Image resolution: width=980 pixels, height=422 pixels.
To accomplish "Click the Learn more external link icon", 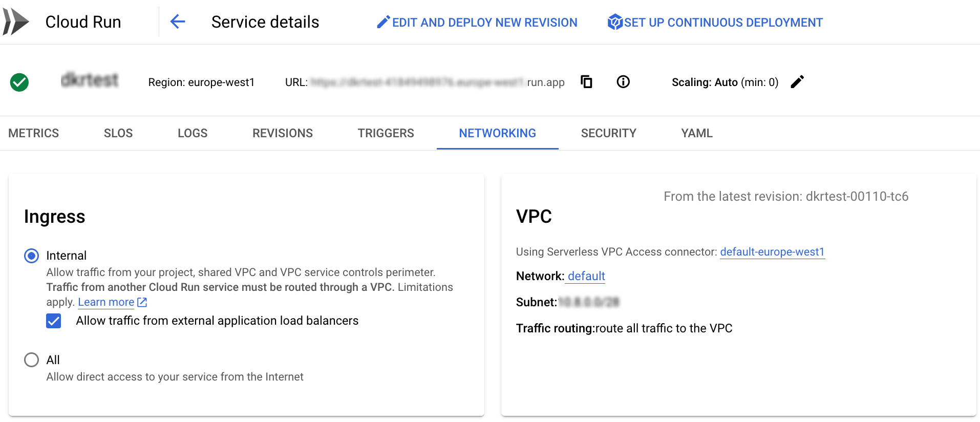I will 142,302.
